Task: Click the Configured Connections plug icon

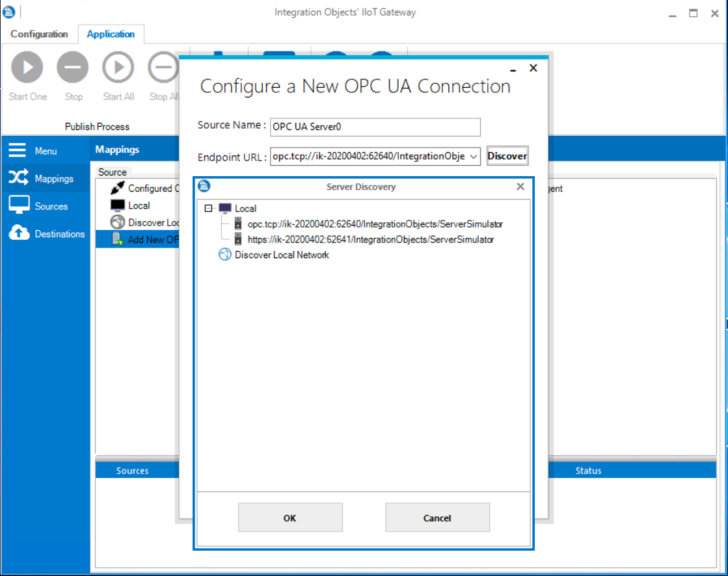Action: click(x=115, y=188)
